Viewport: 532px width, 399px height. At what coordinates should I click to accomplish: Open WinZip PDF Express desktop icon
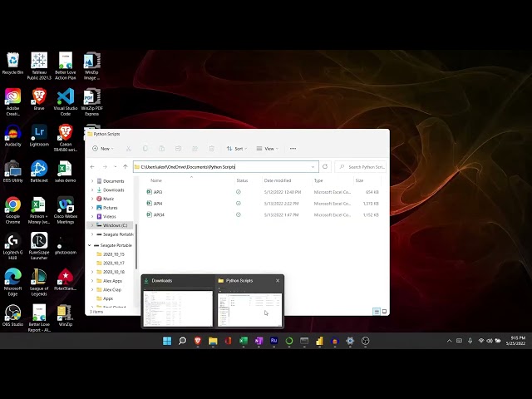[x=91, y=101]
